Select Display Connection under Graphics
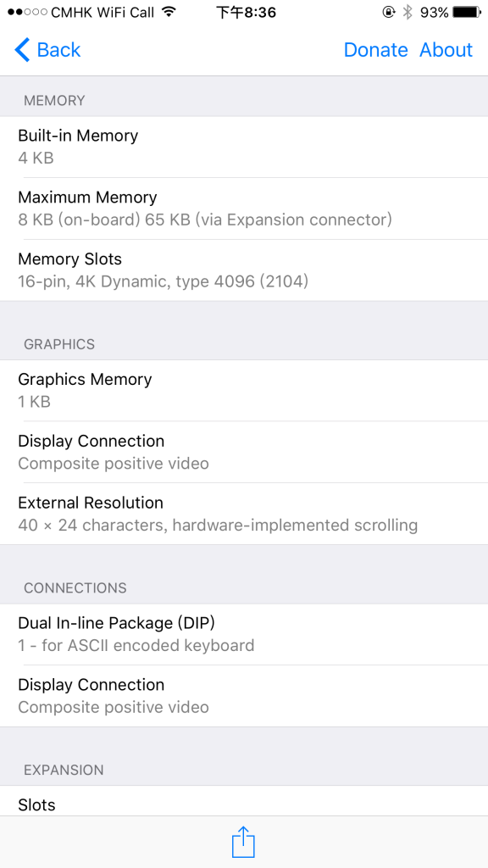Image resolution: width=488 pixels, height=868 pixels. tap(244, 452)
